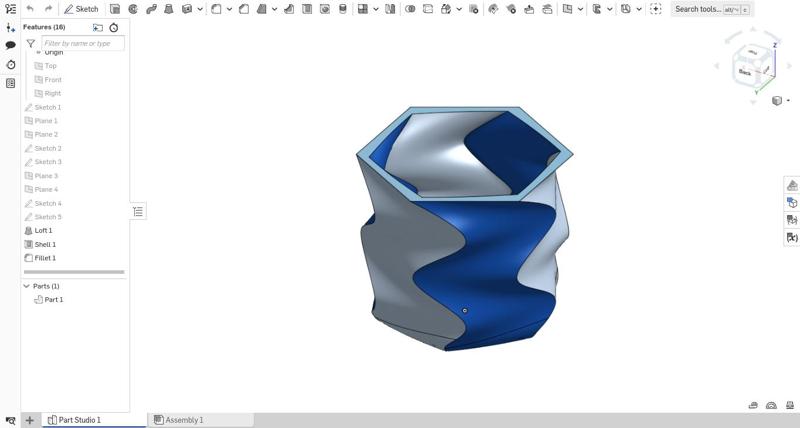This screenshot has height=428, width=800.
Task: Toggle the feature list panel icon
Action: click(x=10, y=9)
